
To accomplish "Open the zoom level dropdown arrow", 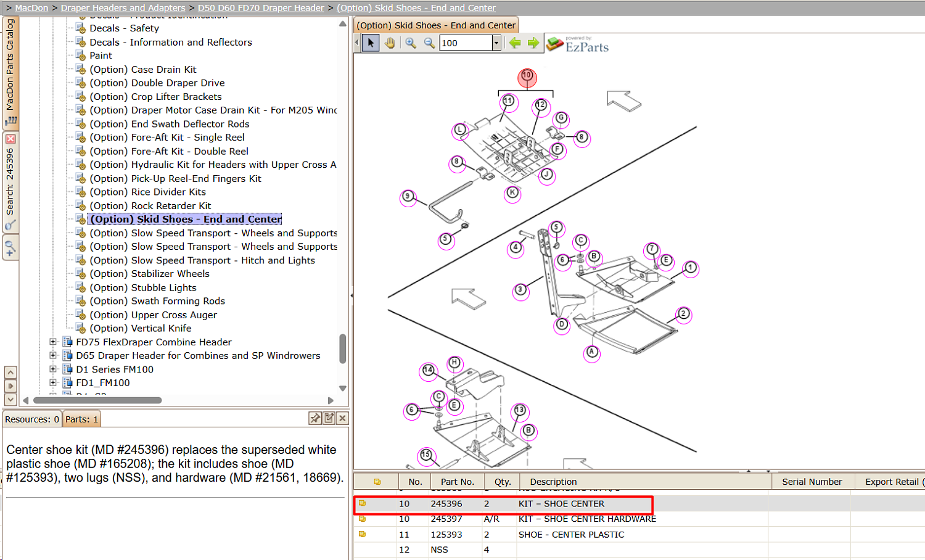I will pos(496,43).
